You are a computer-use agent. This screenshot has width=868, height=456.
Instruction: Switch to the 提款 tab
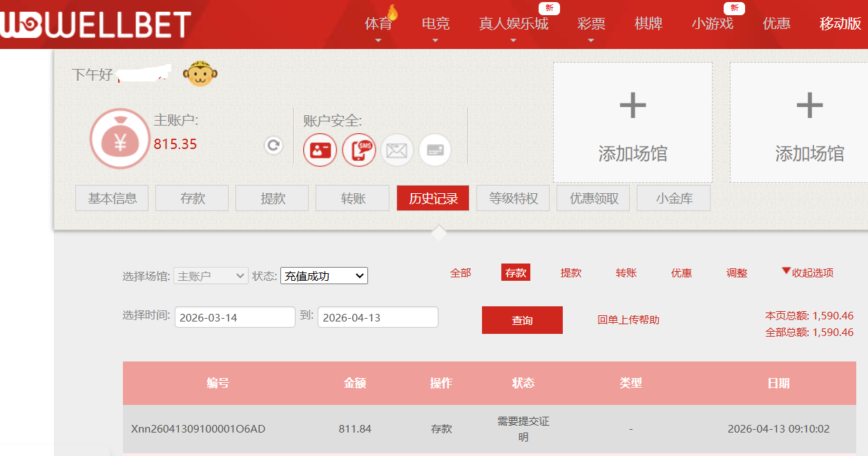[x=273, y=199]
